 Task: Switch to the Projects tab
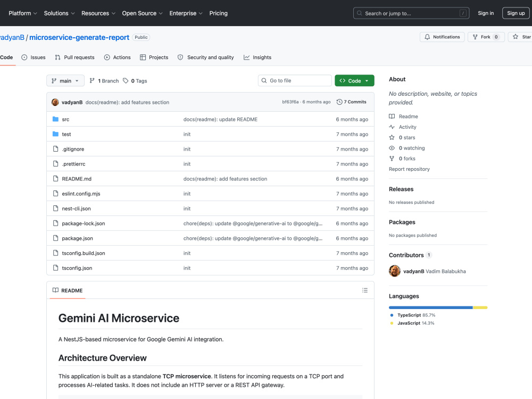tap(154, 57)
